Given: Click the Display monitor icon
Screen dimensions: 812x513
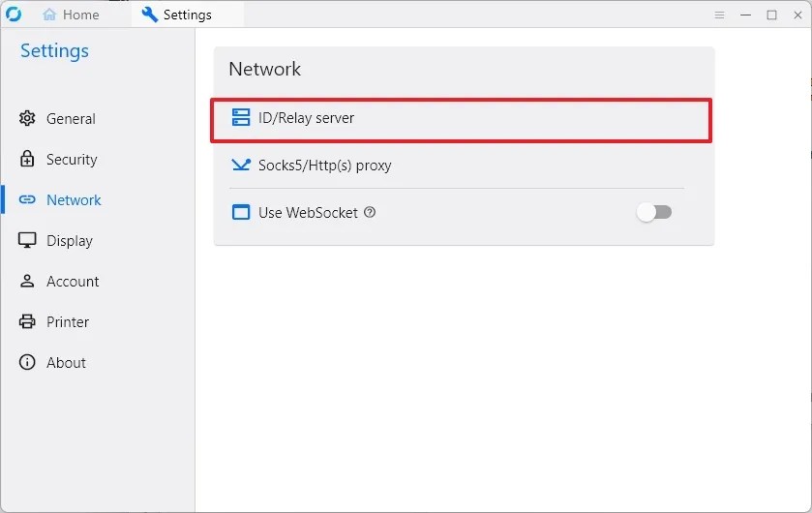Looking at the screenshot, I should coord(27,240).
